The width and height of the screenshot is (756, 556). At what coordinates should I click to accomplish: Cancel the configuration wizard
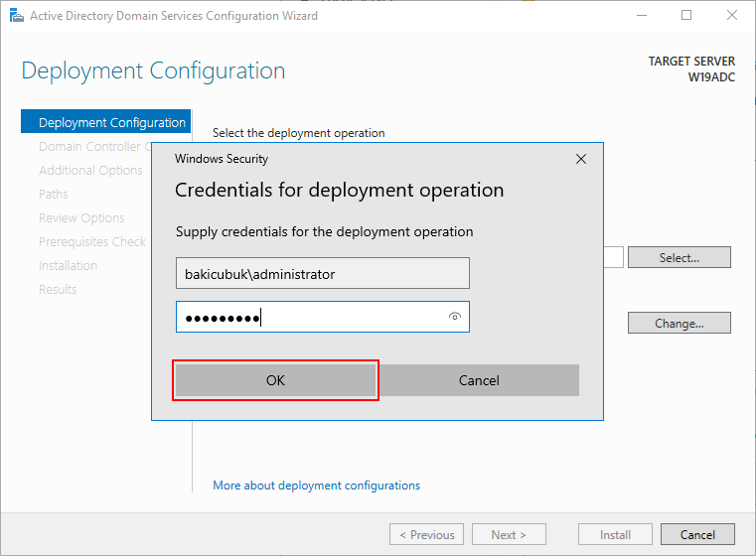tap(697, 534)
